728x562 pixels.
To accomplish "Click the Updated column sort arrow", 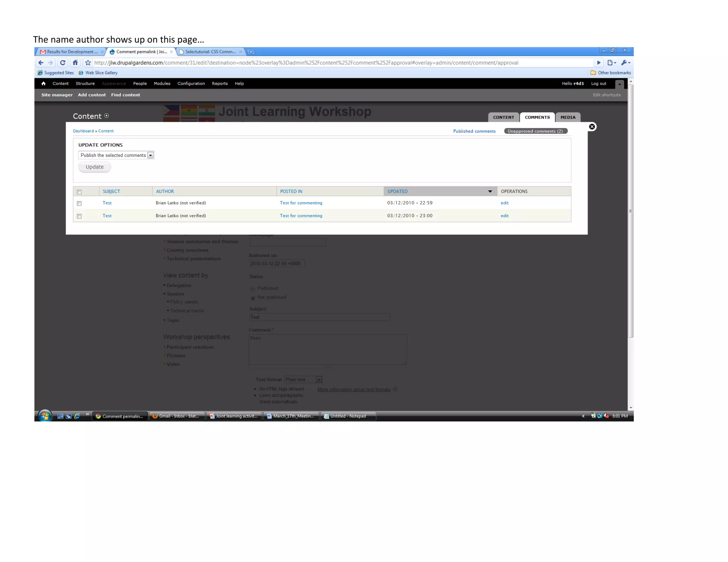I will (490, 191).
